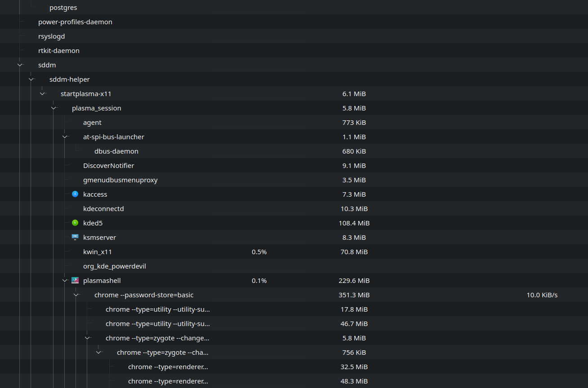Click the 0.1% CPU value of plasmashell

point(259,280)
